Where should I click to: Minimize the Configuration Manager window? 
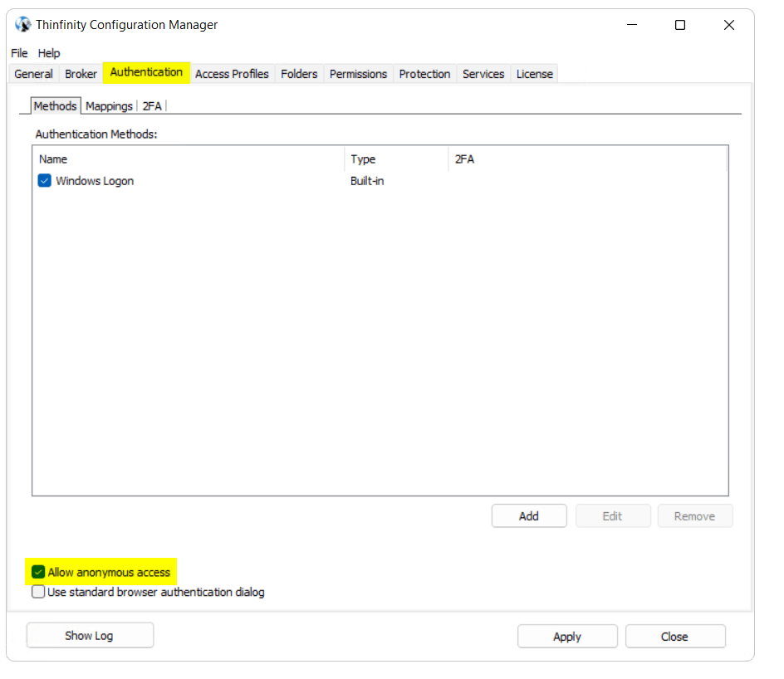tap(632, 24)
